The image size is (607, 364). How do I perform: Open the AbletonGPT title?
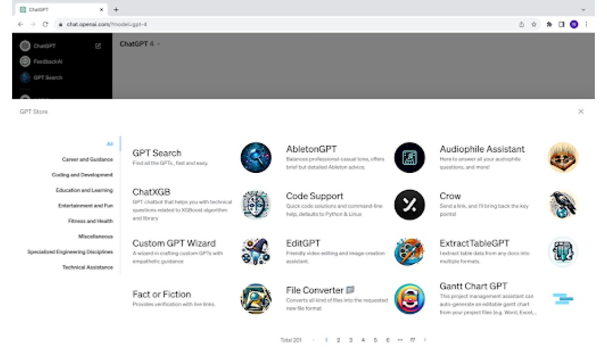[x=311, y=149]
